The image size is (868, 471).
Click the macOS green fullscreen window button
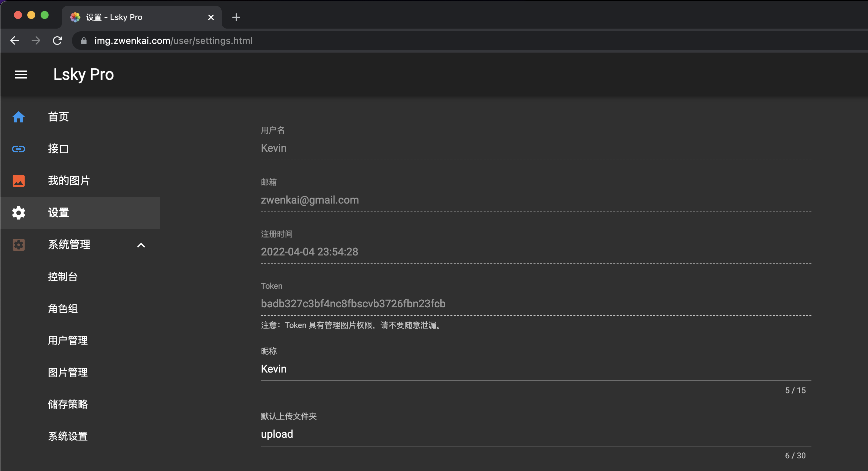pos(45,15)
